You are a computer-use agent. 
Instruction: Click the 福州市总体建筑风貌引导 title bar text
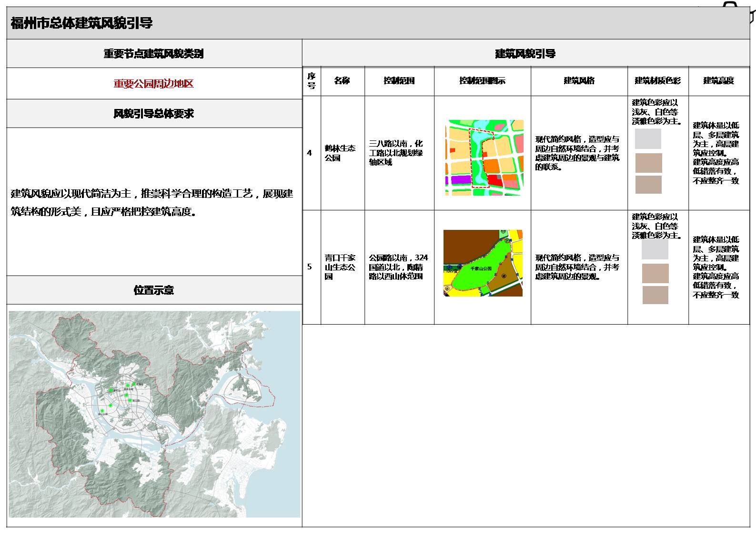pos(81,23)
